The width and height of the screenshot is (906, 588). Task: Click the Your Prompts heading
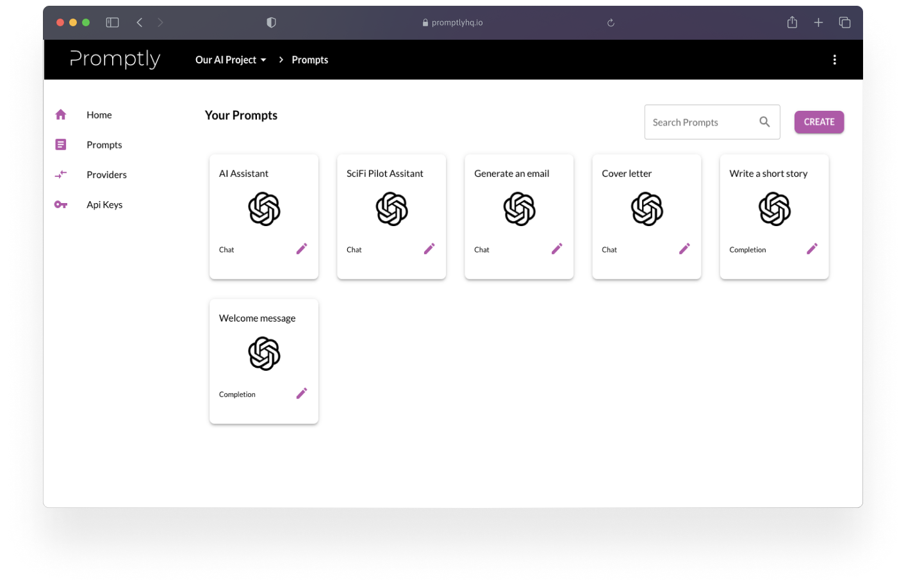point(241,115)
